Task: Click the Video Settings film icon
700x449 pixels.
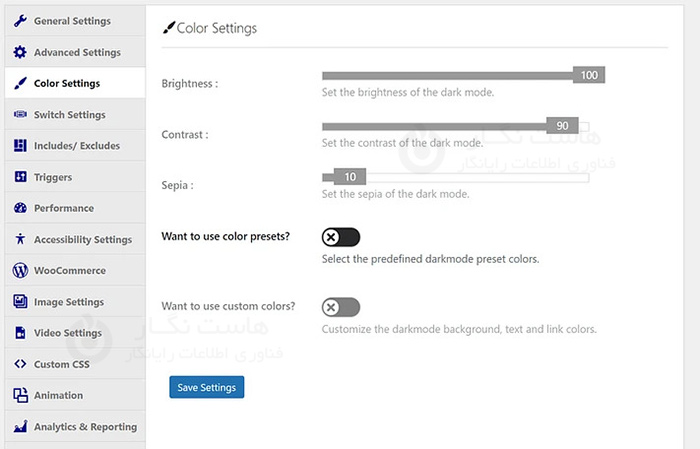Action: pyautogui.click(x=20, y=333)
